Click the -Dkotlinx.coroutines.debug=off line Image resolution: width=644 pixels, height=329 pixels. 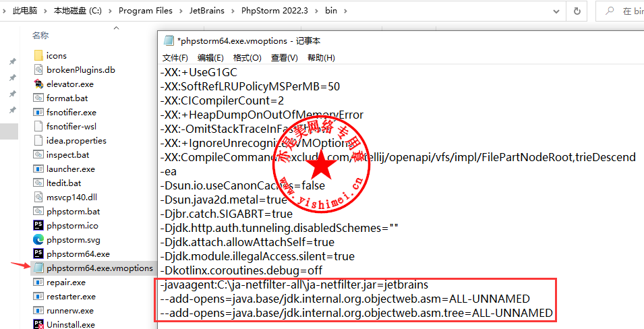click(x=241, y=270)
